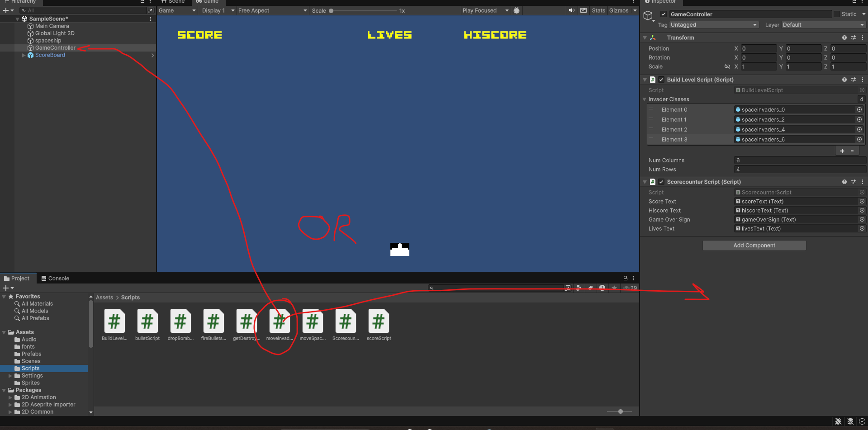Click the Add Component button
The height and width of the screenshot is (430, 868).
754,246
